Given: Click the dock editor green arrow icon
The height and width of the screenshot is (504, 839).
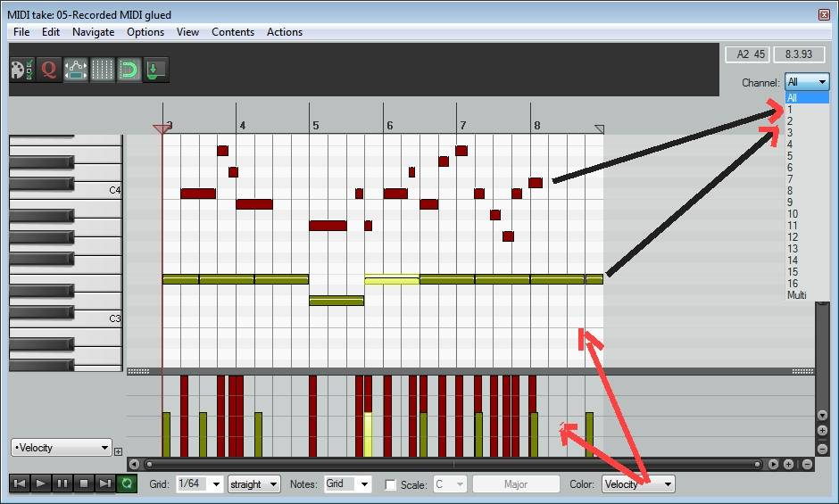Looking at the screenshot, I should click(155, 70).
